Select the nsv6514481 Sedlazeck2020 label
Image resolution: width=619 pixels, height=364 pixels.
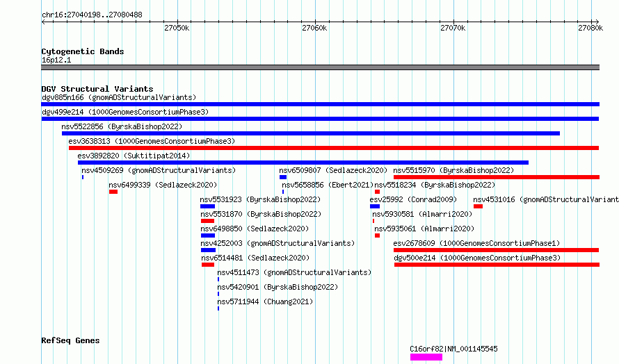pos(255,258)
